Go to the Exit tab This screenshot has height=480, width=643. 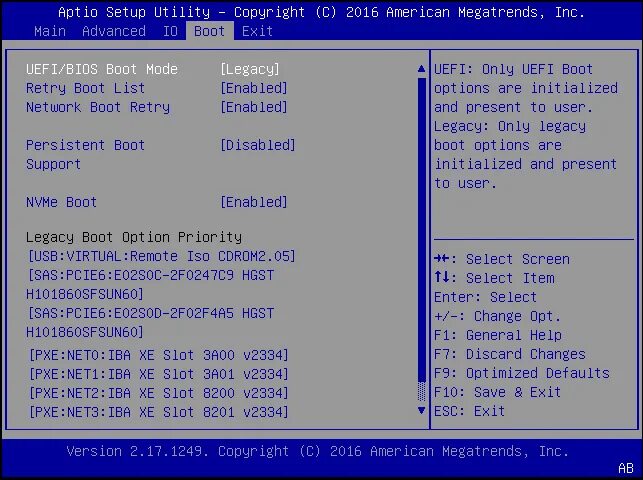click(258, 31)
